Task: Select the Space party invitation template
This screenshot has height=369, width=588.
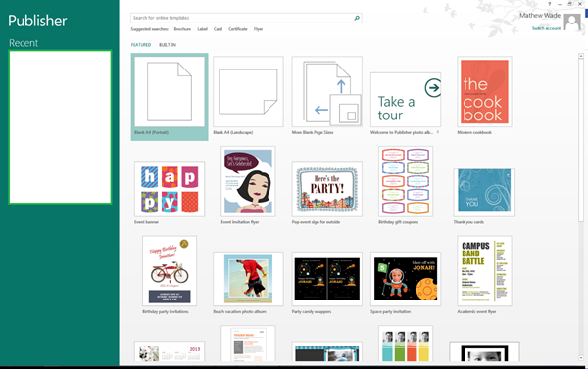Action: coord(406,279)
